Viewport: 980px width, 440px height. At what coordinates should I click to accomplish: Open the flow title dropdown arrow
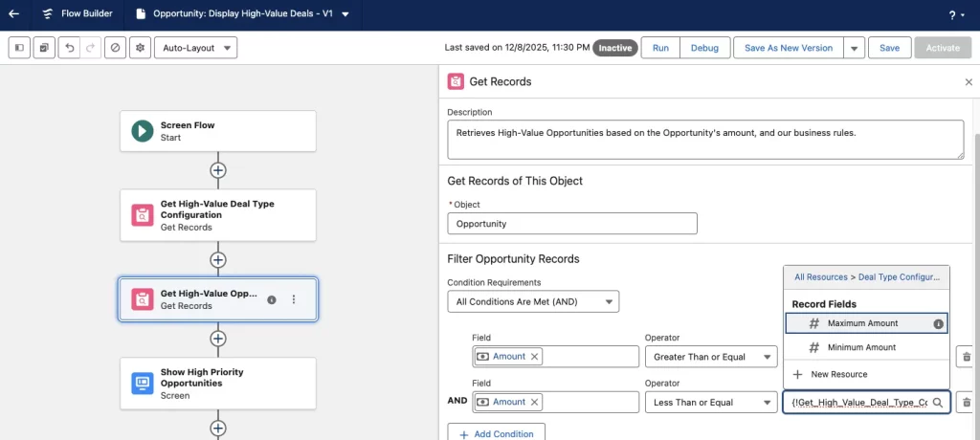coord(345,14)
